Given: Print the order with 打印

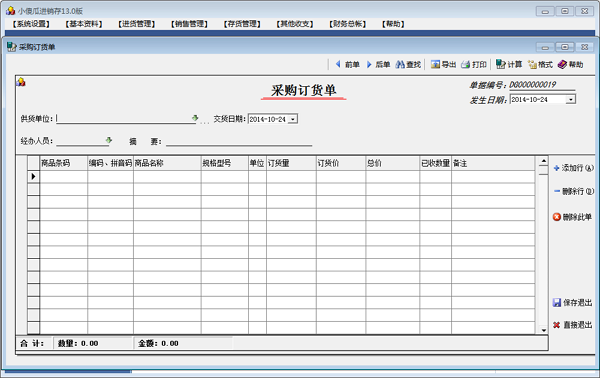Looking at the screenshot, I should pos(474,64).
